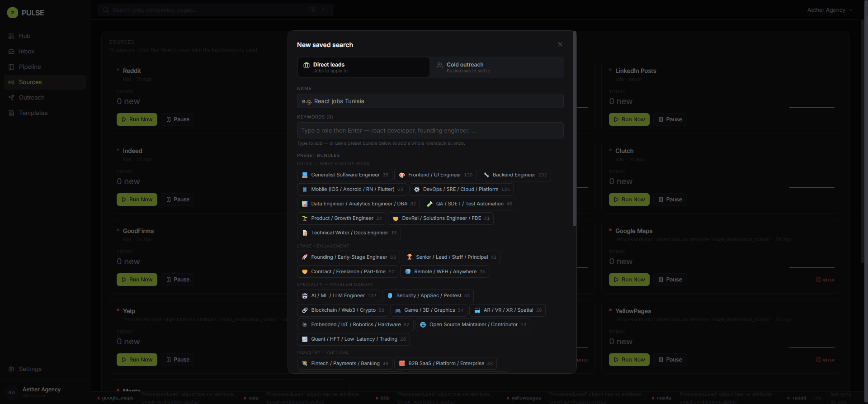Switch to the Direct leads tab
This screenshot has height=404, width=868.
pyautogui.click(x=363, y=67)
